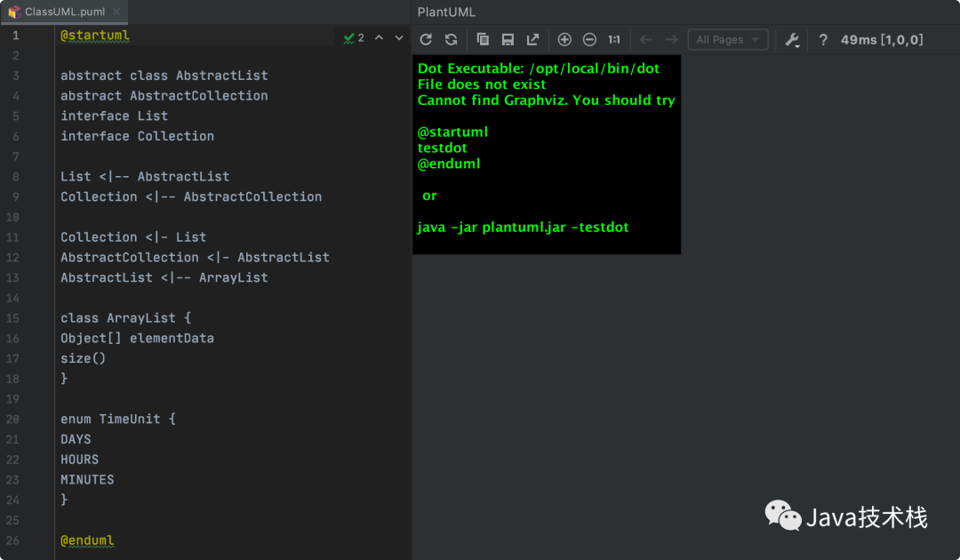The width and height of the screenshot is (960, 560).
Task: Open PlantUML settings wrench menu
Action: 792,40
